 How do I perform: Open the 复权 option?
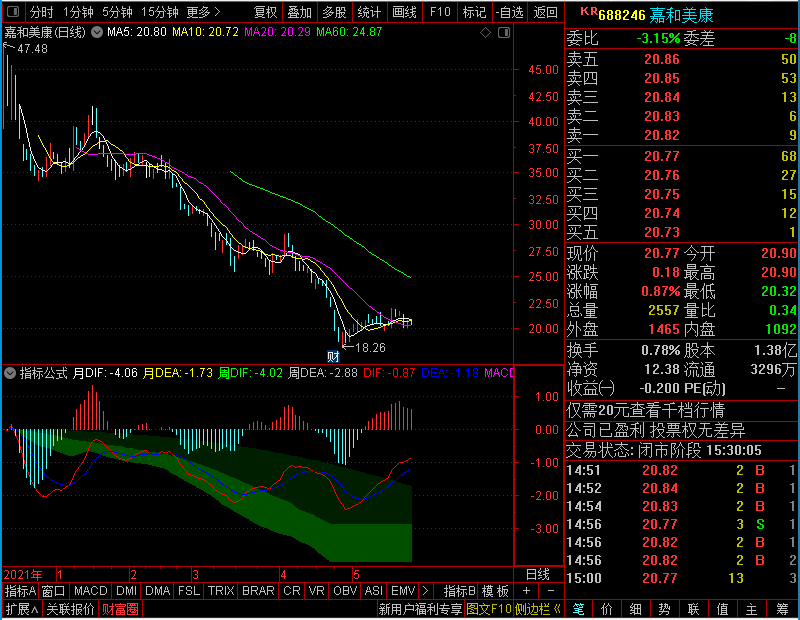(265, 12)
